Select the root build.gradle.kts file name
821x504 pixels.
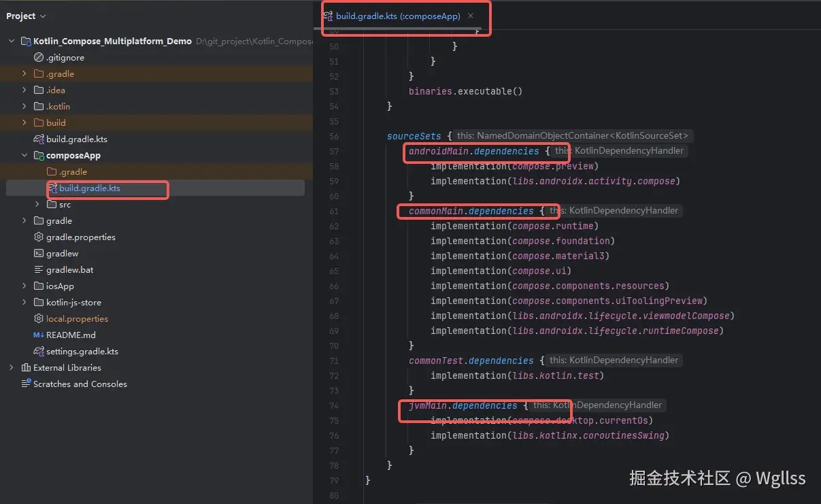[77, 139]
